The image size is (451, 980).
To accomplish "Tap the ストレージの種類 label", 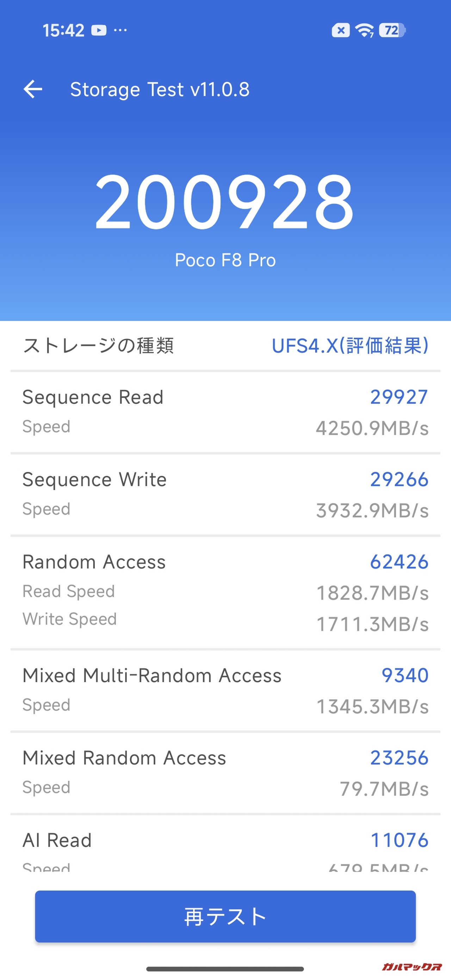I will [x=98, y=346].
